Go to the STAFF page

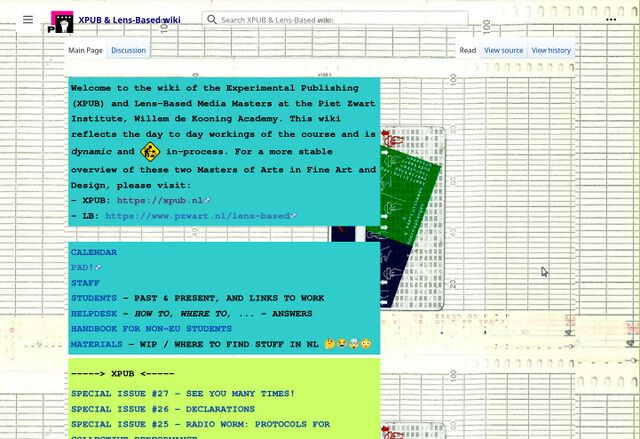pyautogui.click(x=85, y=283)
